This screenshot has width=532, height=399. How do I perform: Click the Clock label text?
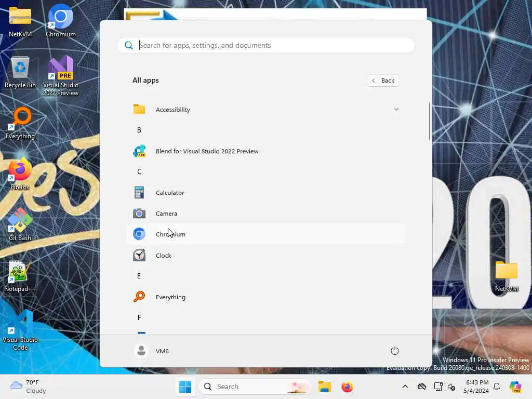(164, 256)
